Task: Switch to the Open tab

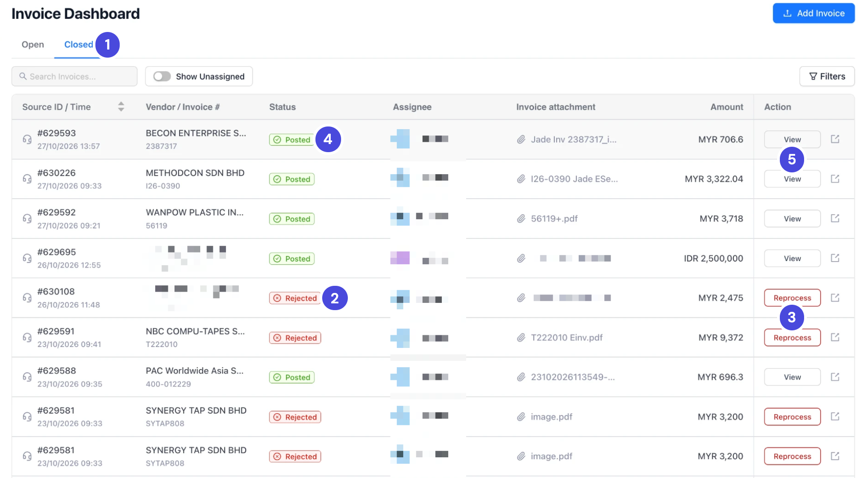Action: click(33, 45)
